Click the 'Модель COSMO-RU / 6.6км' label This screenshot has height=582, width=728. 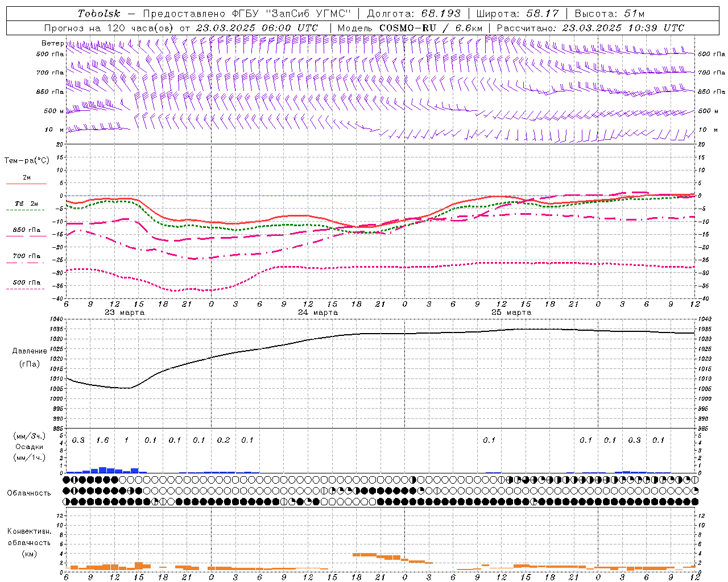409,28
